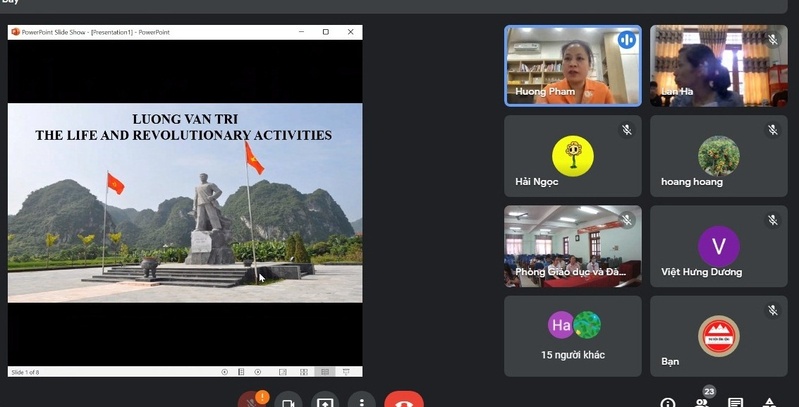Start Slide Show from PowerPoint status bar
800x407 pixels.
point(346,372)
